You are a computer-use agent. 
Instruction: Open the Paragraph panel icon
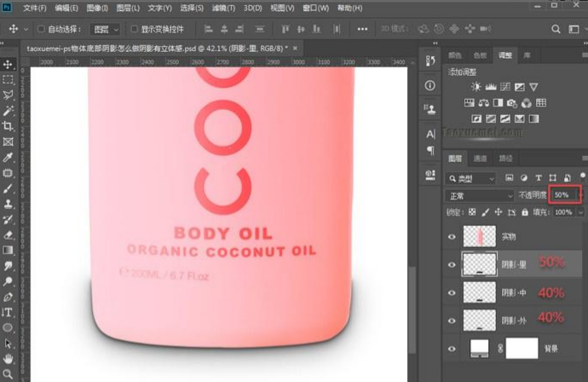pyautogui.click(x=430, y=150)
